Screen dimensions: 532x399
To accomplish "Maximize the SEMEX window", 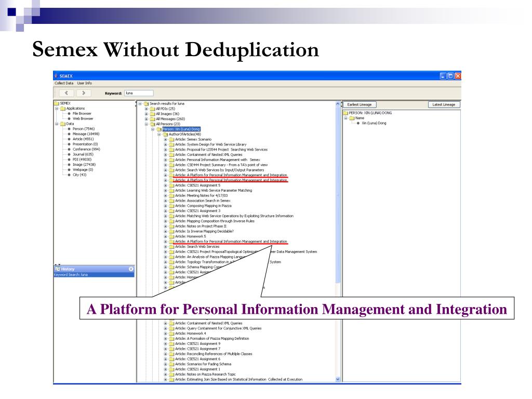I will coord(450,76).
